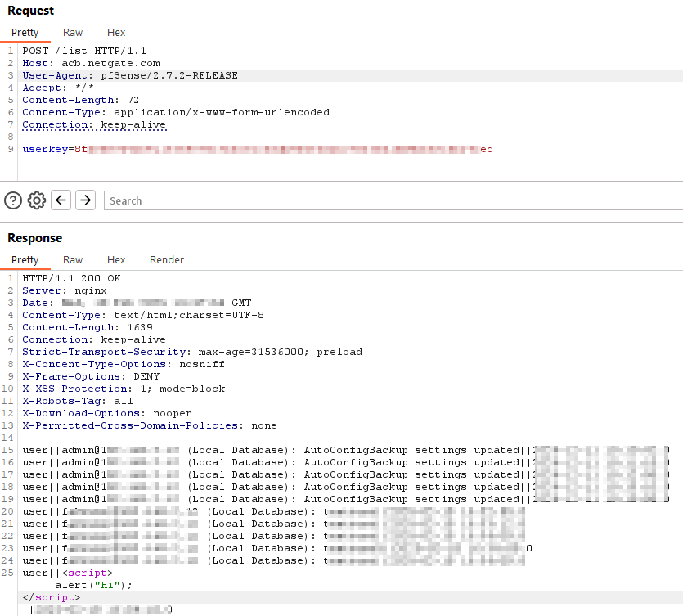Click the "Response" panel heading
Screen dimensions: 683x616
tap(35, 238)
